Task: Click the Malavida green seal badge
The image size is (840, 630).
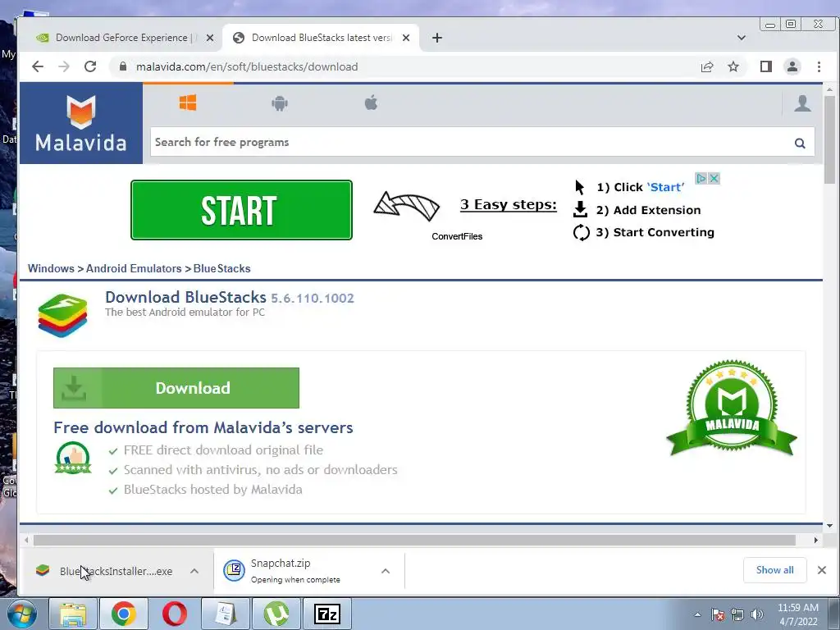Action: (732, 409)
